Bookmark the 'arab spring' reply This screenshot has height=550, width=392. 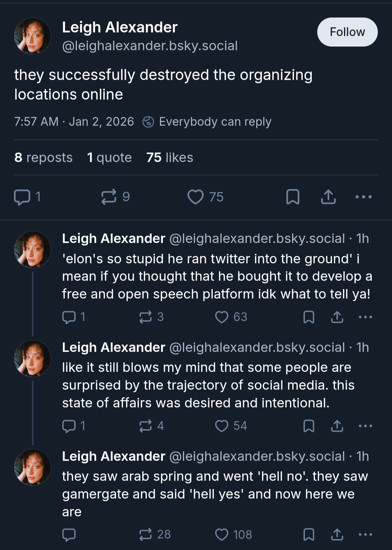click(309, 534)
